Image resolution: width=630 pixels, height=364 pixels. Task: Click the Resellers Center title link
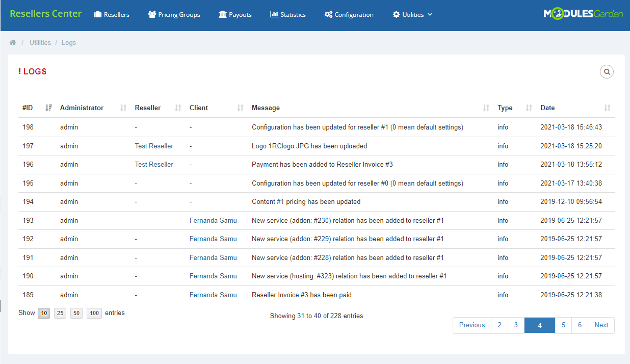[x=45, y=14]
